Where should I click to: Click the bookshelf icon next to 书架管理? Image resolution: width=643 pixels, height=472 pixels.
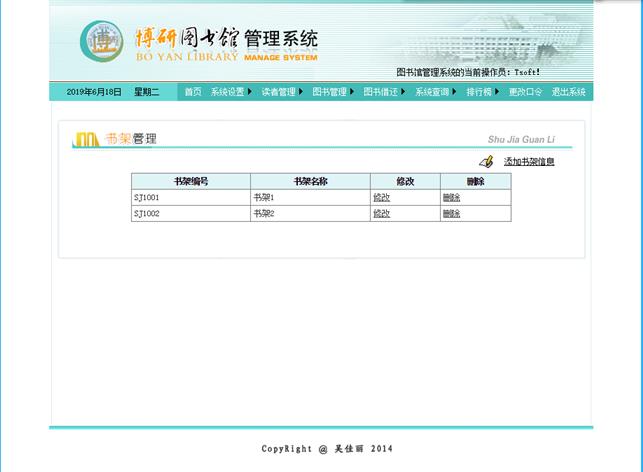tap(86, 138)
